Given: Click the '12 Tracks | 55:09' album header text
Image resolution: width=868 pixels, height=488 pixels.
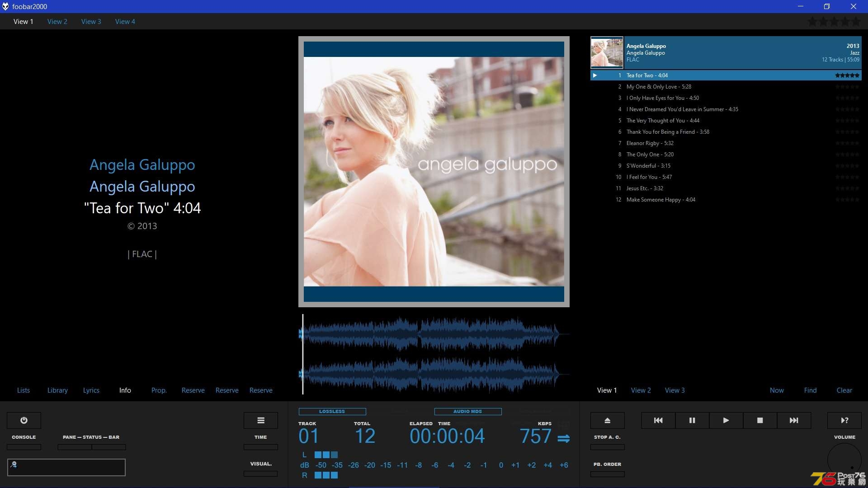Looking at the screenshot, I should pyautogui.click(x=840, y=60).
